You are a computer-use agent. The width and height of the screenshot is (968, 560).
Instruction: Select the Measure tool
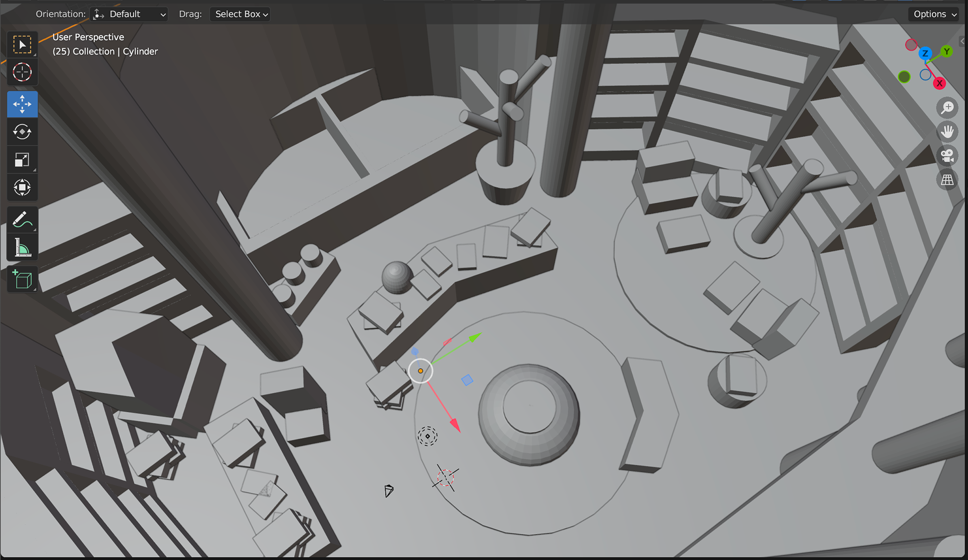coord(22,247)
